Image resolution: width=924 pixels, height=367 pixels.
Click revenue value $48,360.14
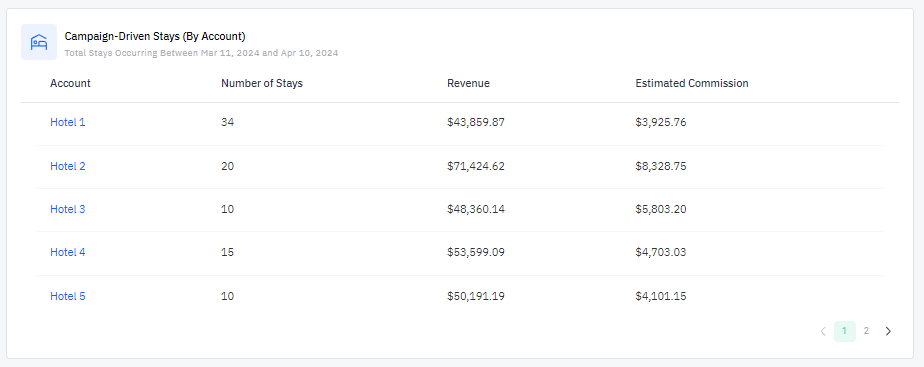pyautogui.click(x=476, y=209)
